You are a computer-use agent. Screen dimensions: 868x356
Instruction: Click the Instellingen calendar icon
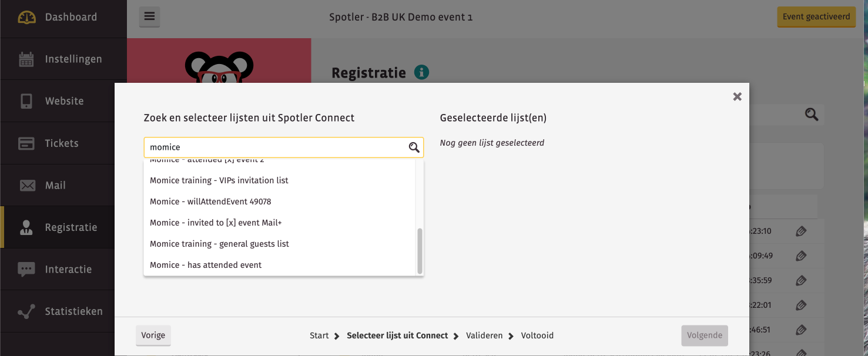coord(26,59)
